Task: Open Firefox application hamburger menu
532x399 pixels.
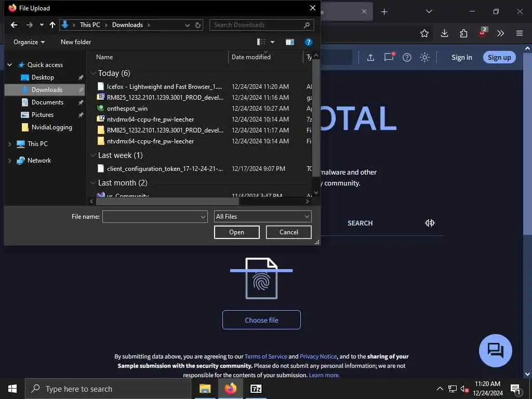Action: pyautogui.click(x=519, y=33)
